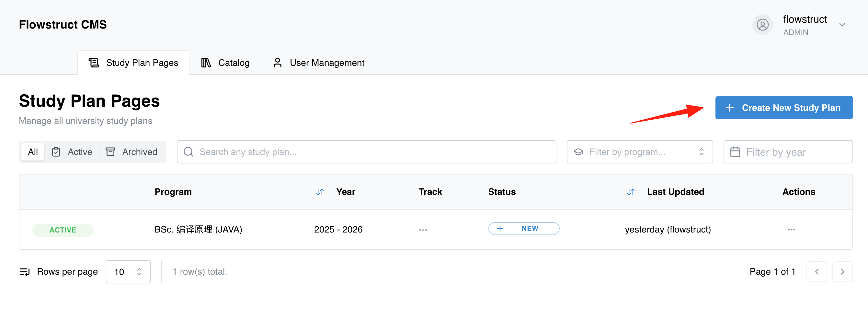Viewport: 868px width, 334px height.
Task: Sort table by Year column arrows
Action: tap(320, 192)
